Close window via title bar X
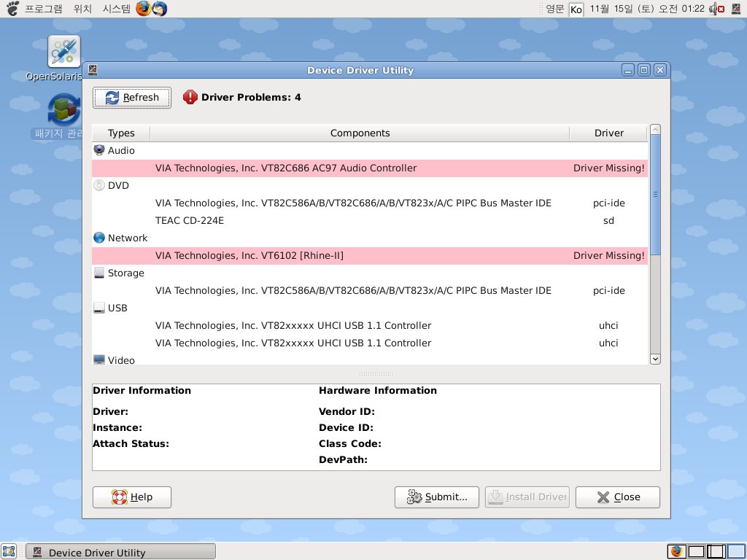 [x=659, y=71]
